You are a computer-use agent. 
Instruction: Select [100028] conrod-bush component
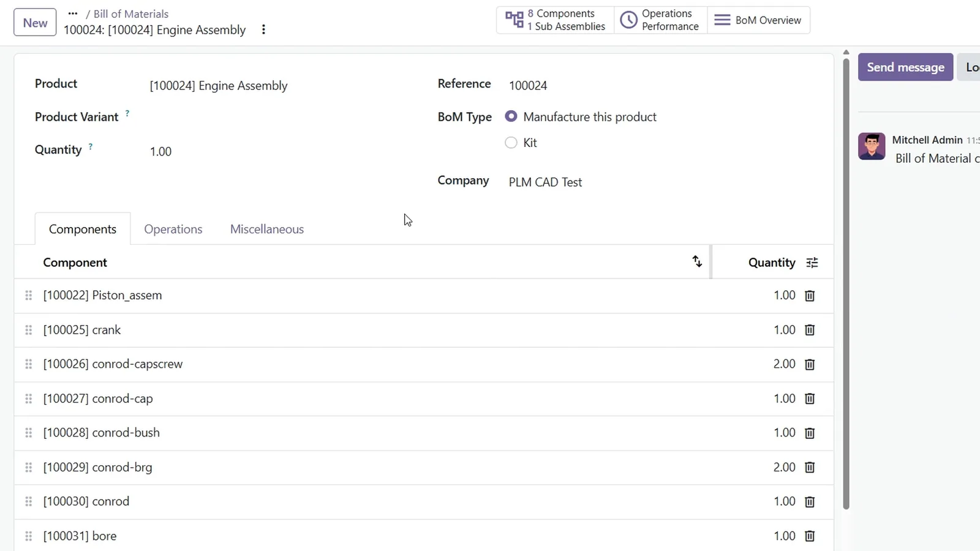click(101, 433)
